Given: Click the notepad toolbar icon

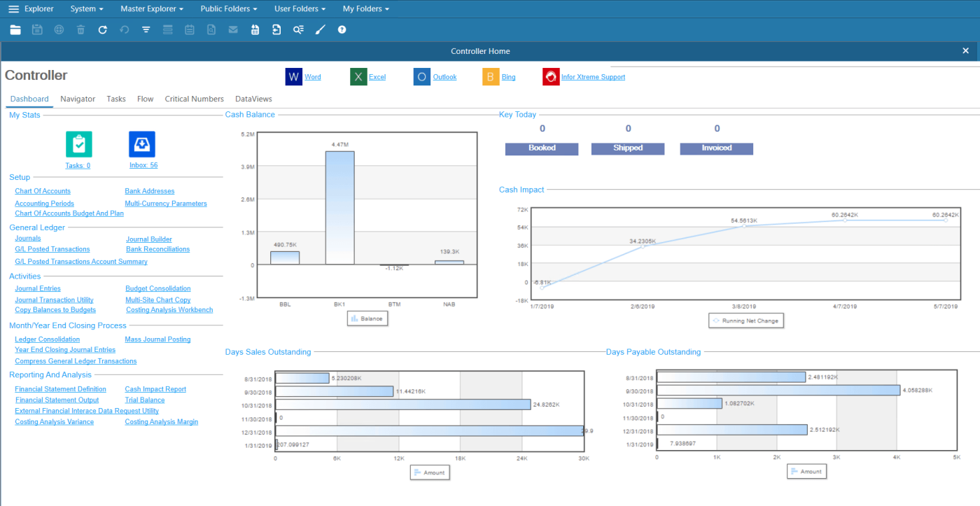Looking at the screenshot, I should pyautogui.click(x=189, y=29).
